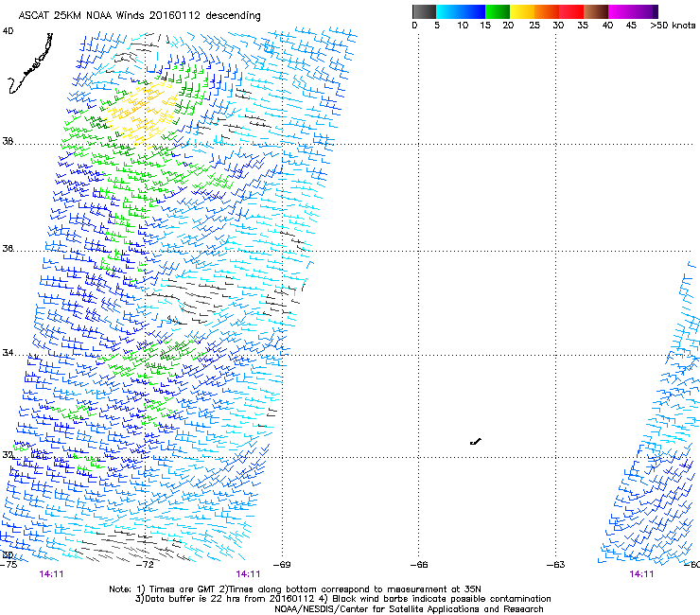Click the red 30-35 knots color swatch
Screen dimensions: 700x615
(571, 11)
